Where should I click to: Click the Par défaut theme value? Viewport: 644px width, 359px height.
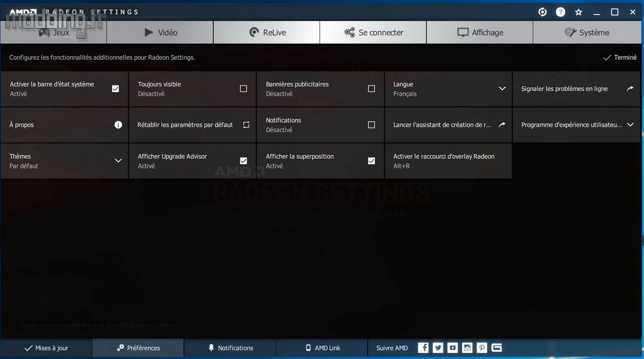[24, 166]
